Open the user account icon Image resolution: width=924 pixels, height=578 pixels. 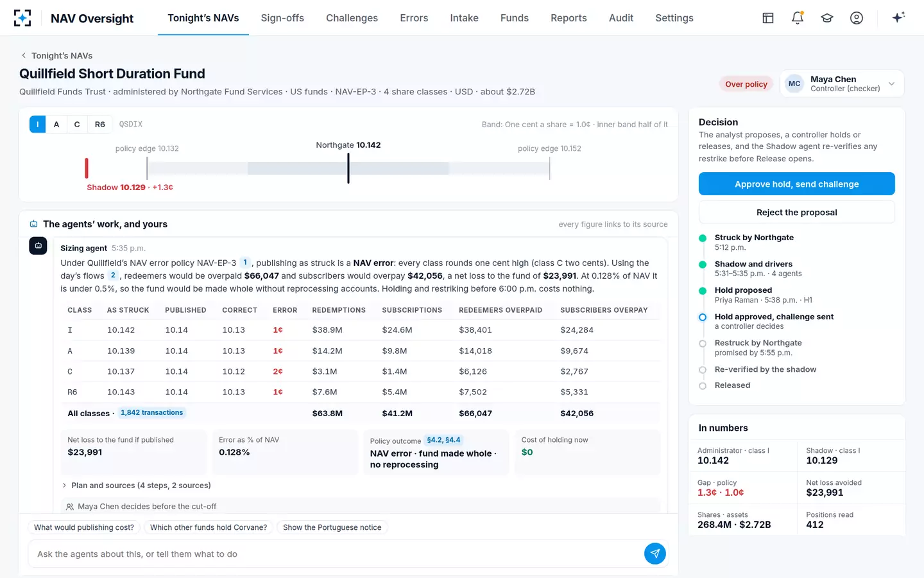point(857,18)
